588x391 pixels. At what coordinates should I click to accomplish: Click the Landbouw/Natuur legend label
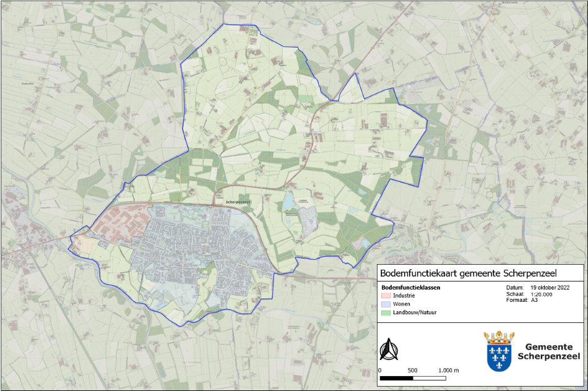pyautogui.click(x=415, y=313)
